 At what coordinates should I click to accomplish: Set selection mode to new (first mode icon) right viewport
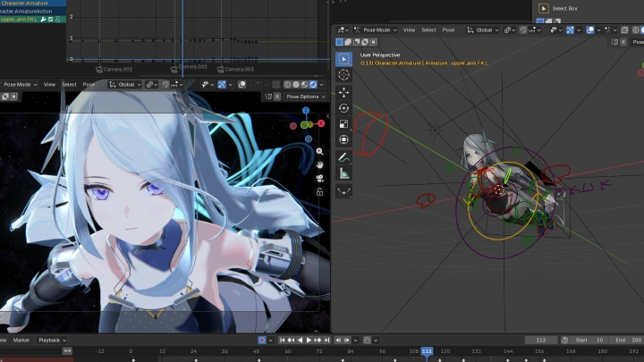[339, 42]
